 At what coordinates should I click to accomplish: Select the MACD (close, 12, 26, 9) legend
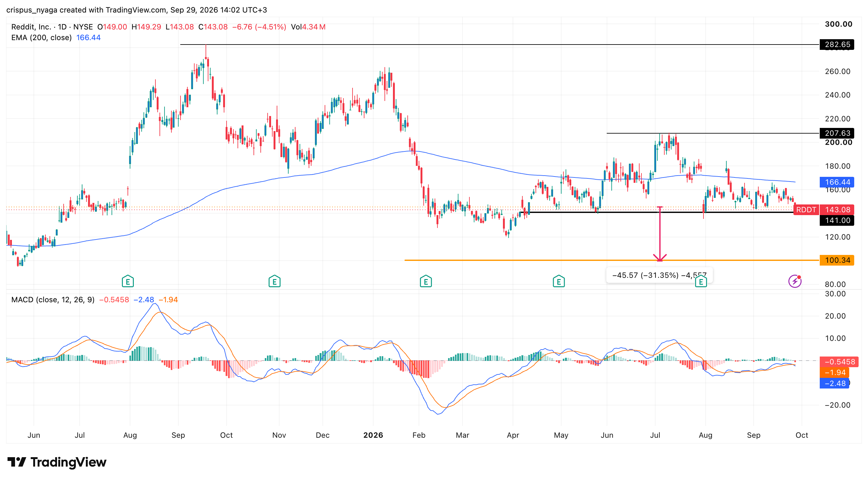(x=53, y=300)
